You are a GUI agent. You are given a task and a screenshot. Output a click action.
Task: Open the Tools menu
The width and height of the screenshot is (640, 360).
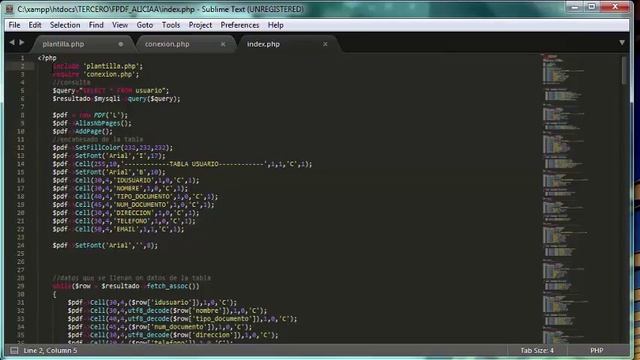coord(171,25)
